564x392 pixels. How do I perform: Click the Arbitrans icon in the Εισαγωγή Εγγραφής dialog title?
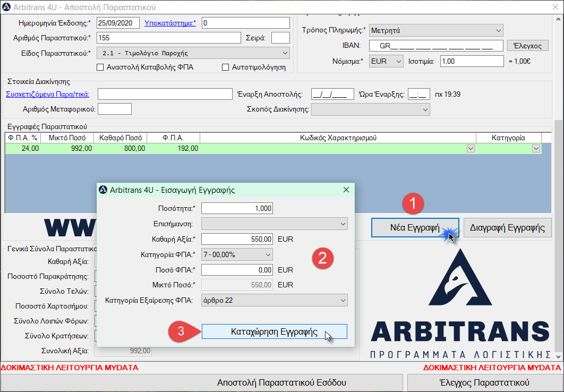pos(103,190)
